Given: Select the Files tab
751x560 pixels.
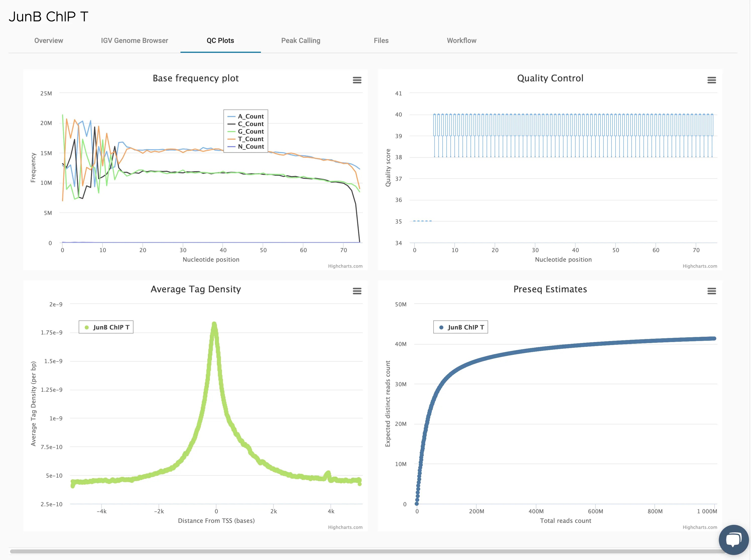Looking at the screenshot, I should click(381, 41).
